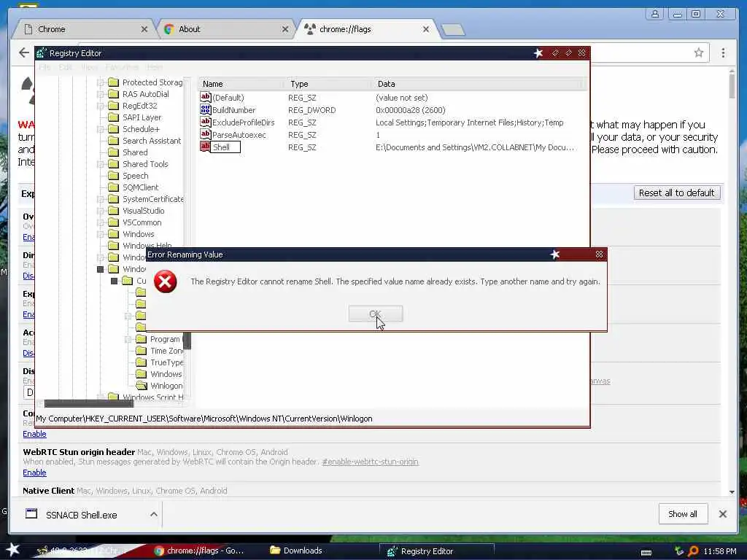The image size is (747, 560).
Task: Click the ExcludeProfileDirs data text
Action: (469, 122)
